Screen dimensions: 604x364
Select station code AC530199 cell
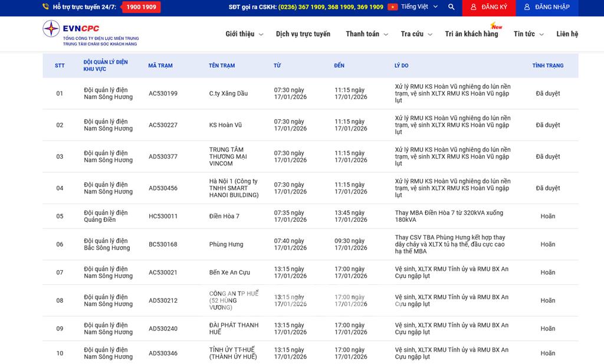(x=163, y=93)
